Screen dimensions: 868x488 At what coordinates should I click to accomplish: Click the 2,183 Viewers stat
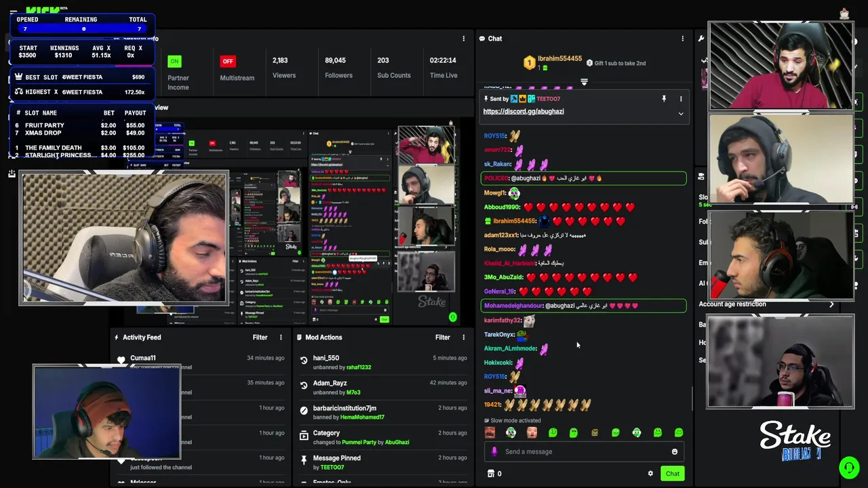pos(284,68)
